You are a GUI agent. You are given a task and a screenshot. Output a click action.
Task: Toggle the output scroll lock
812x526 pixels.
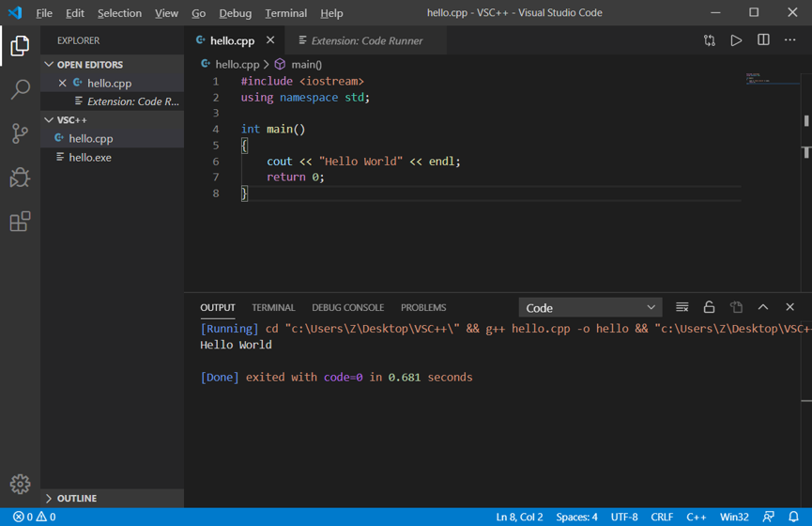coord(709,307)
